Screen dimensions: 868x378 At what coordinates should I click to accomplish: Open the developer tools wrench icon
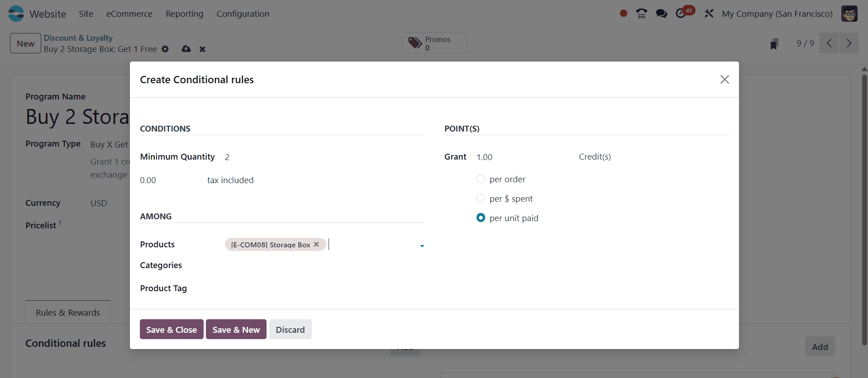[708, 14]
